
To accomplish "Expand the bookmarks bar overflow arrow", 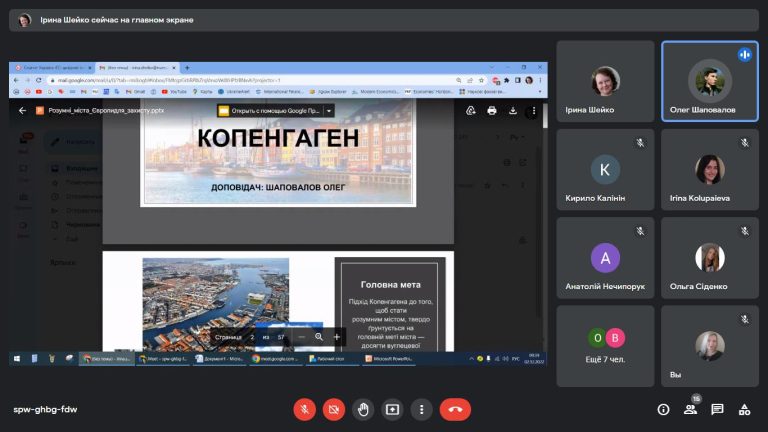I will 540,92.
